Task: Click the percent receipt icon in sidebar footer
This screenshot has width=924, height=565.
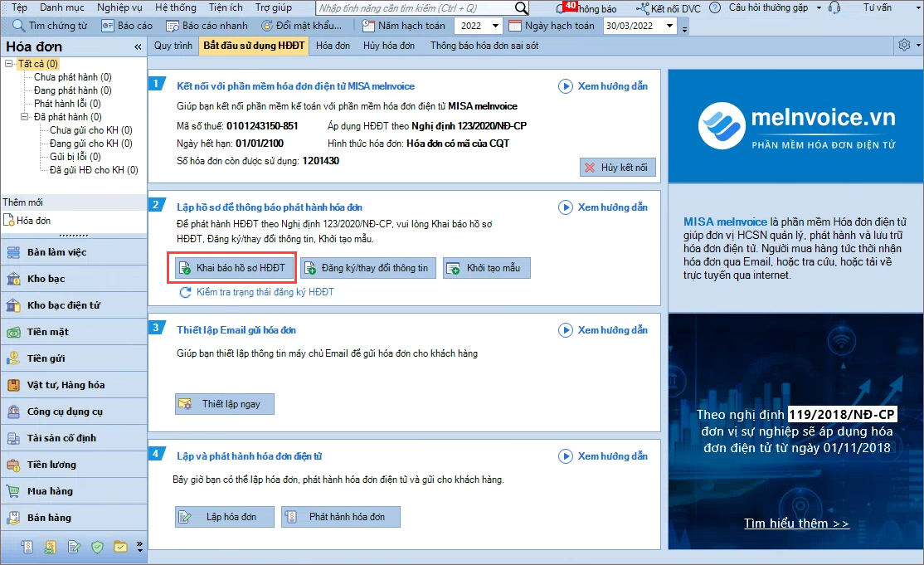Action: pyautogui.click(x=51, y=547)
